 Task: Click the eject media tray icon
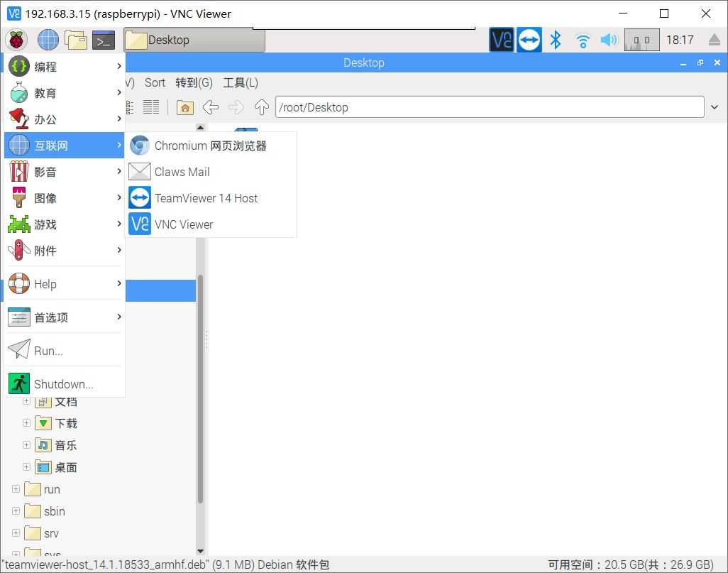point(715,40)
